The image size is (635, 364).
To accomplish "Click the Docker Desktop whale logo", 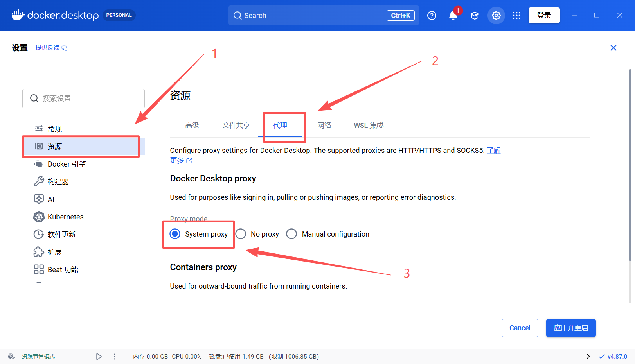I will (x=18, y=15).
